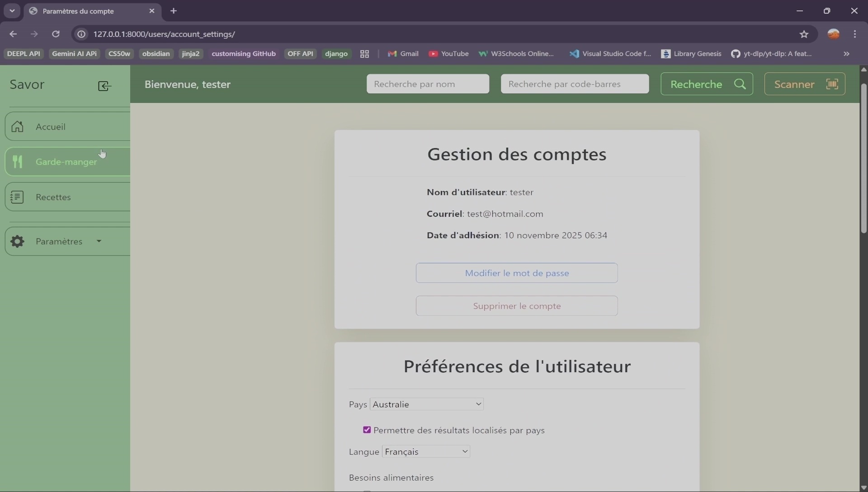Click the Recettes list icon
The width and height of the screenshot is (868, 492).
(17, 197)
